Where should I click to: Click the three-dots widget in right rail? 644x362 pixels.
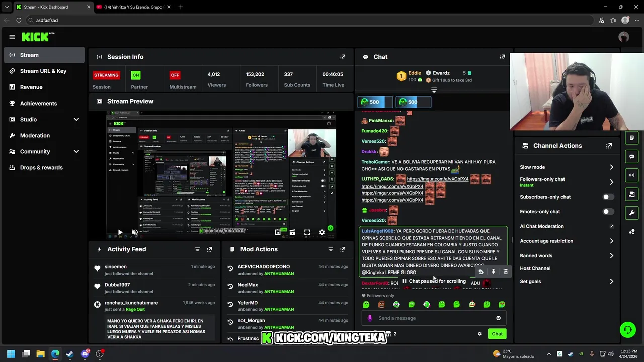632,231
